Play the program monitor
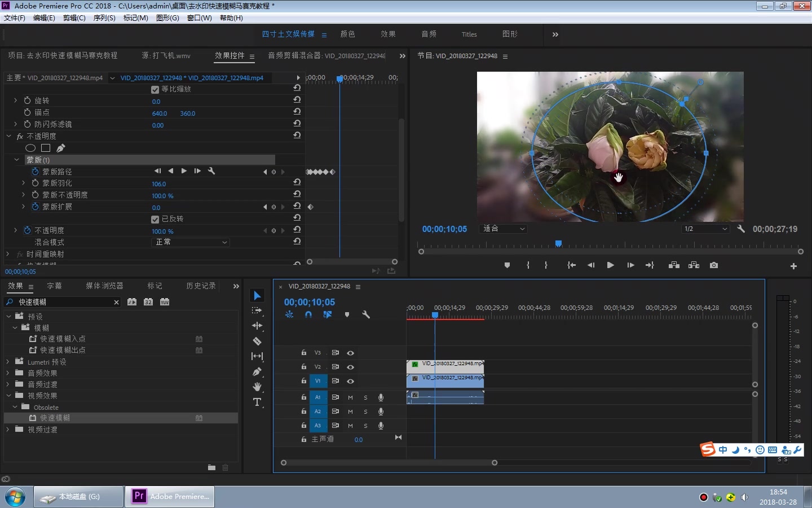This screenshot has width=812, height=508. click(610, 265)
